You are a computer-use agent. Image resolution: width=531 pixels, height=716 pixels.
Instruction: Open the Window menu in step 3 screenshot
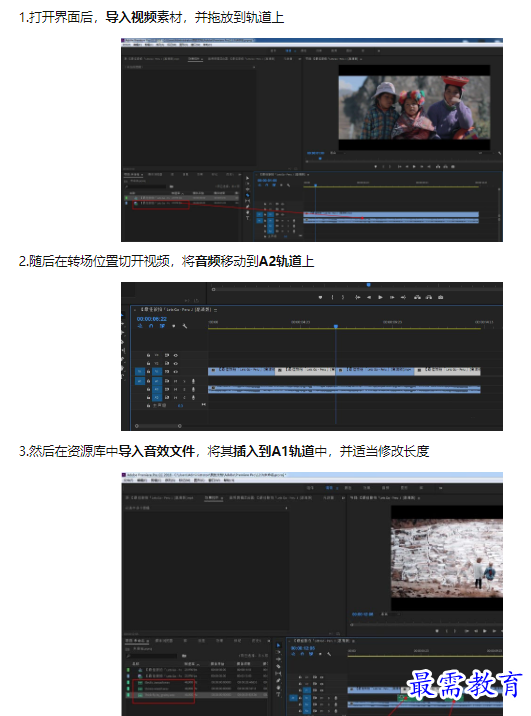click(215, 480)
